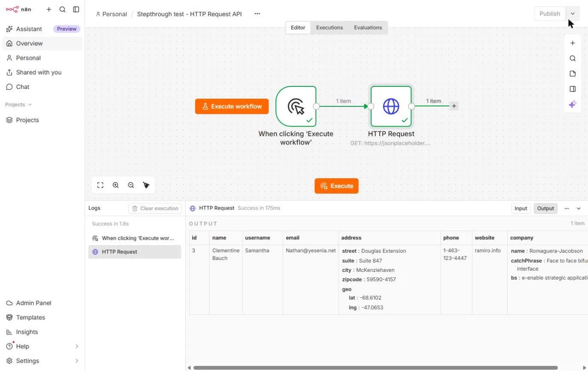Viewport: 588px width, 371px height.
Task: Open the Publish dropdown arrow
Action: [573, 14]
